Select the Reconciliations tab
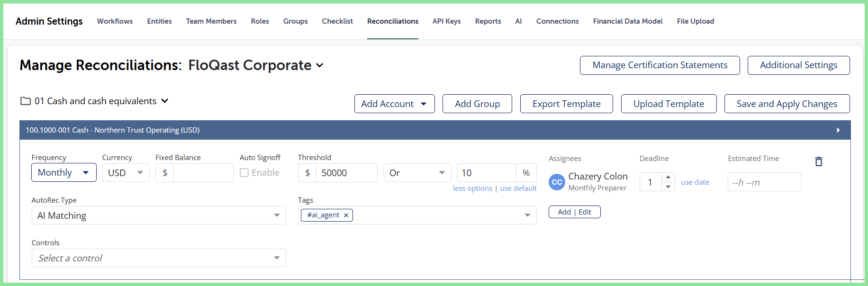Image resolution: width=868 pixels, height=286 pixels. (x=393, y=21)
